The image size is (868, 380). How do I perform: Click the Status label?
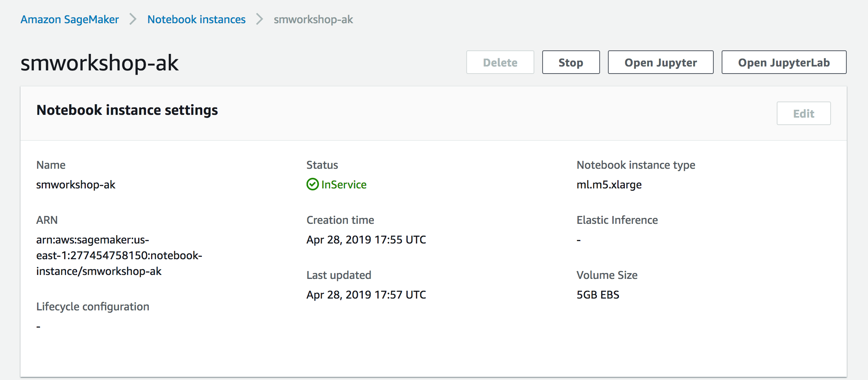coord(322,165)
